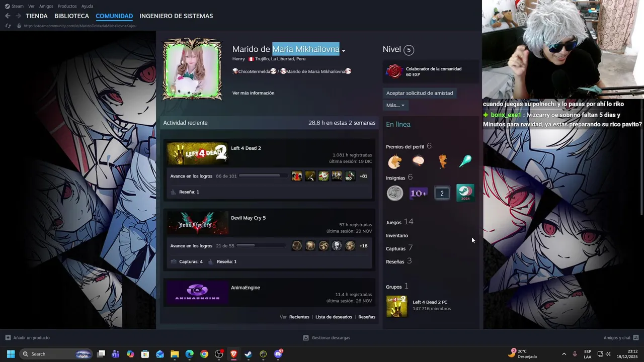Open the Left 4 Dead 2 PC group icon
Screen dimensions: 644x362
[x=396, y=306]
